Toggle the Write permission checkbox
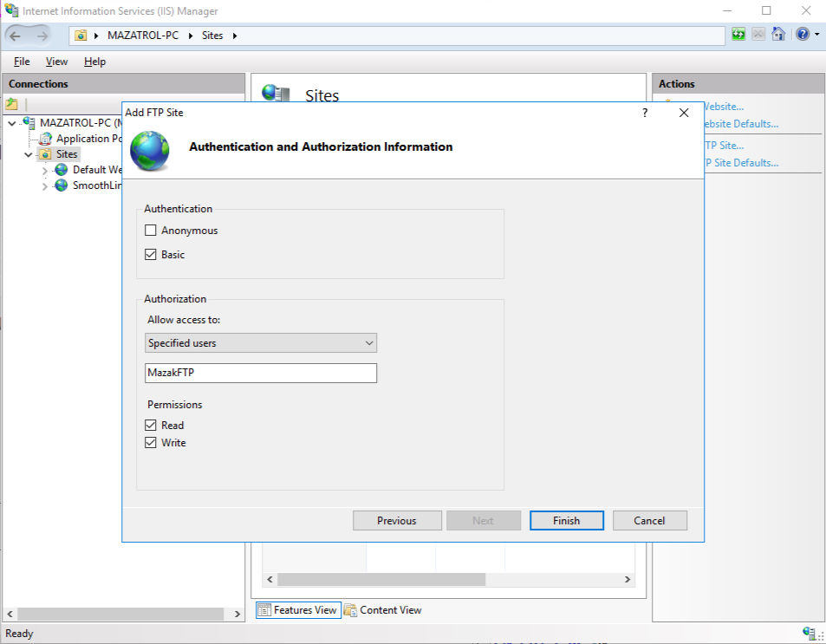 click(151, 443)
